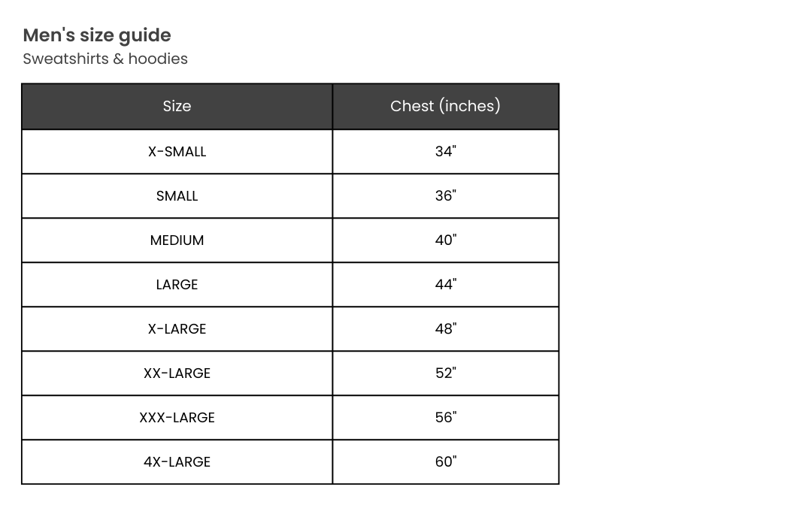Select the "Size" column header
The image size is (812, 526).
[177, 107]
